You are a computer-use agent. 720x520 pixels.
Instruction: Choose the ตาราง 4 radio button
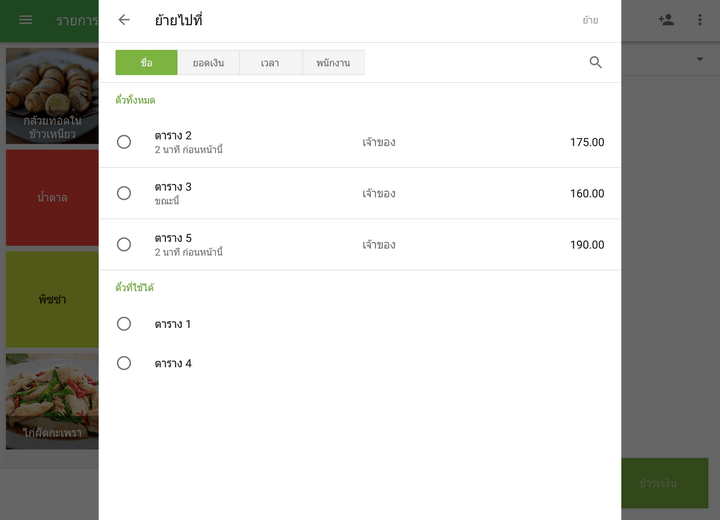[124, 363]
